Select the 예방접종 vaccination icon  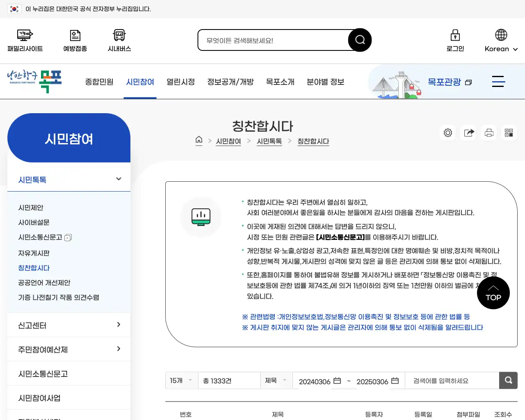(75, 35)
